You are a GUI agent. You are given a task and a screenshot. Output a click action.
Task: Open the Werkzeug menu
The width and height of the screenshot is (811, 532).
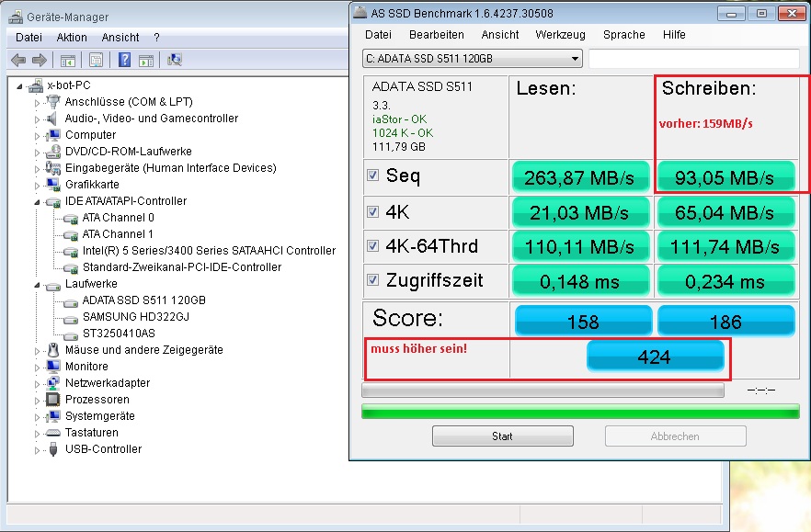click(x=561, y=35)
